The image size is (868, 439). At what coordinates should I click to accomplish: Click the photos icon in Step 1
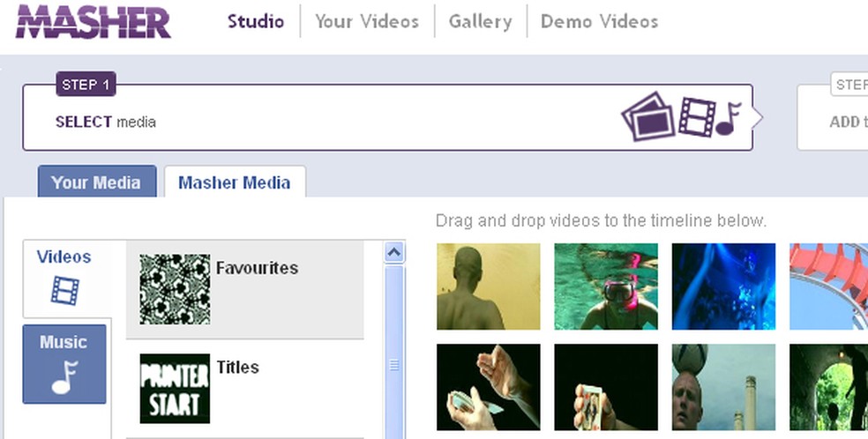648,116
